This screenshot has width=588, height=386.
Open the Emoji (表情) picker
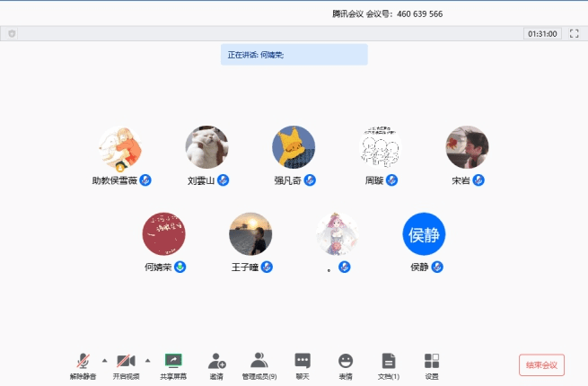point(346,361)
